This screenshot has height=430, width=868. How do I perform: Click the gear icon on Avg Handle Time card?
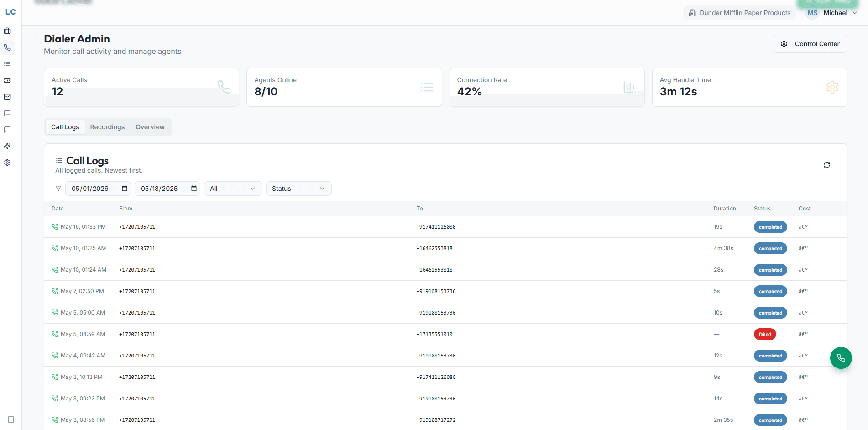coord(832,87)
